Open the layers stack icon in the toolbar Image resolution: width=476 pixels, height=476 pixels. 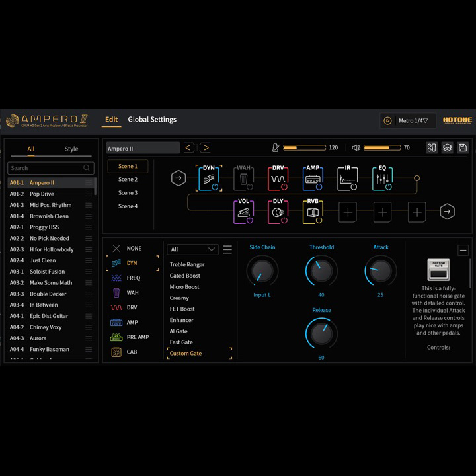click(448, 148)
